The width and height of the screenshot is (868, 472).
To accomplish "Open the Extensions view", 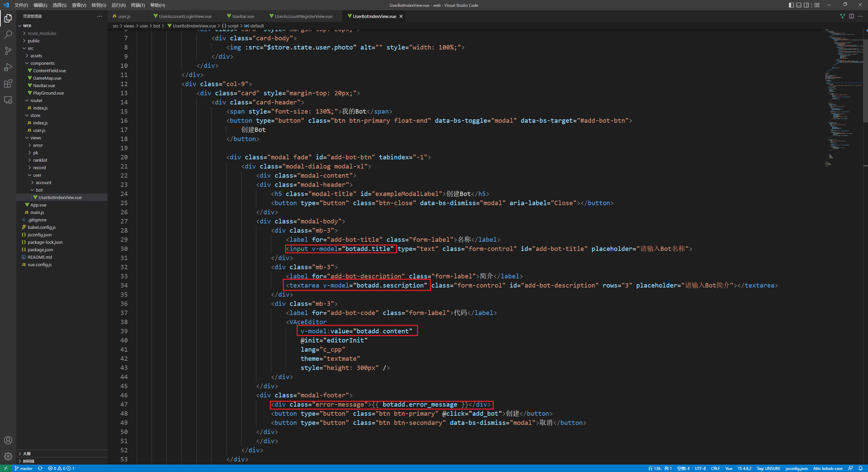I will click(8, 83).
